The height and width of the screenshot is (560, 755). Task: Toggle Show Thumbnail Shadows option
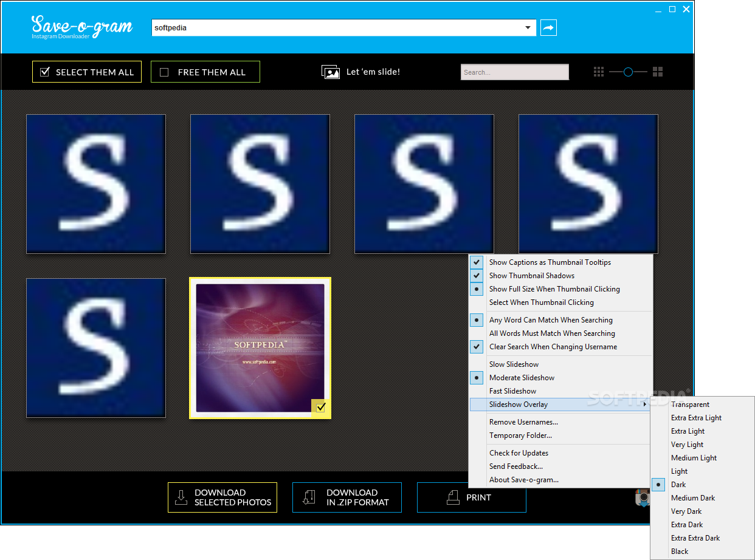pyautogui.click(x=560, y=276)
